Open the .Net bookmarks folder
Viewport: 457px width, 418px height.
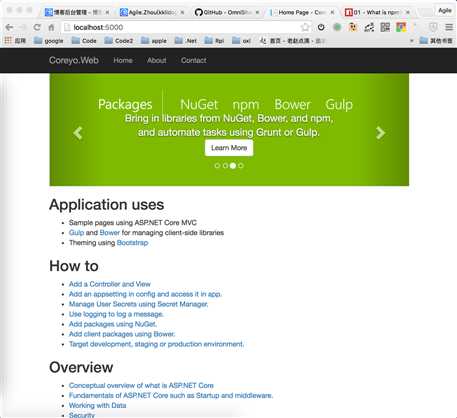point(186,41)
